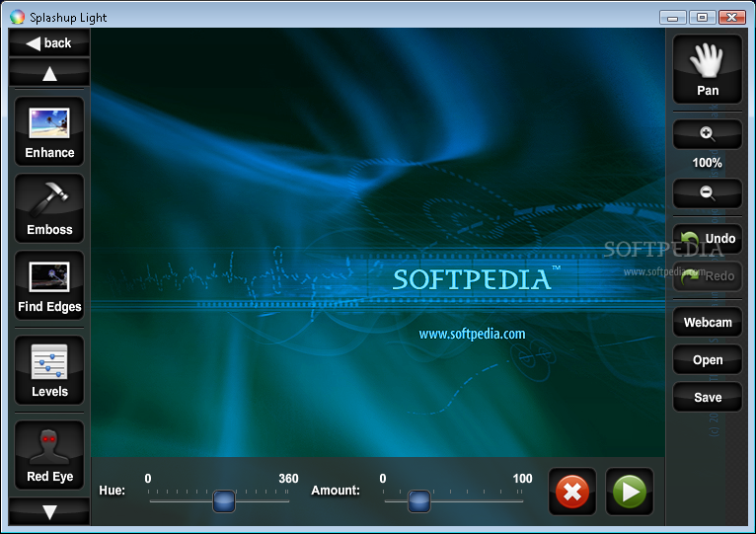Image resolution: width=756 pixels, height=534 pixels.
Task: Click the Redo button
Action: (x=708, y=276)
